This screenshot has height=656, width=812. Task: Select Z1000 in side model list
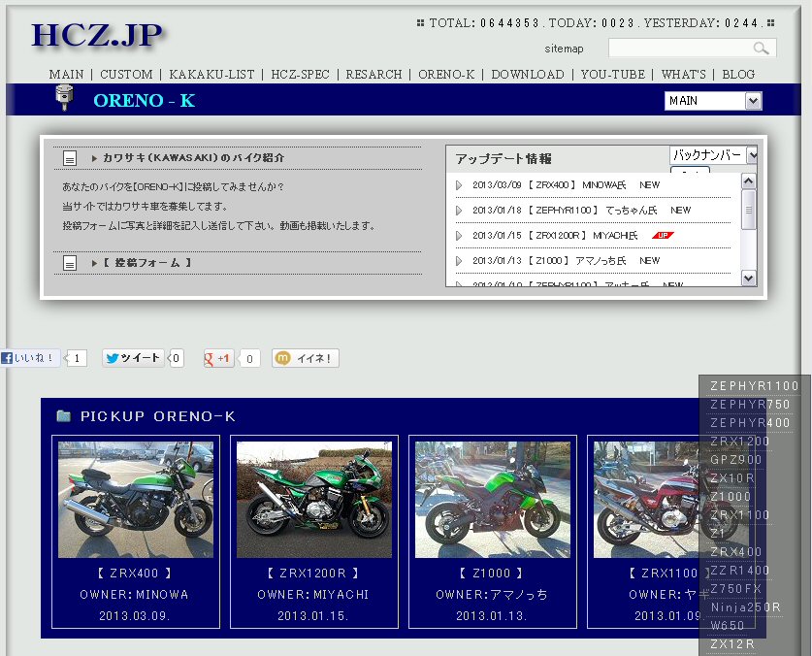[x=731, y=497]
